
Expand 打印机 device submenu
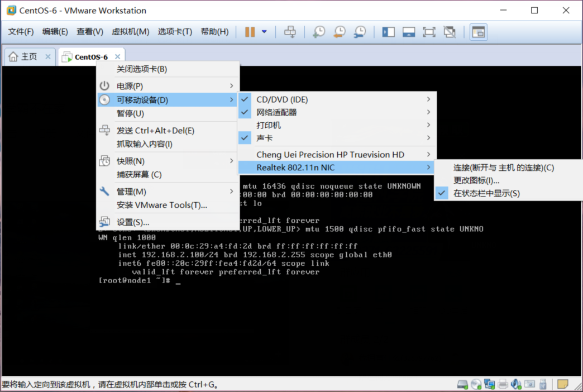pyautogui.click(x=337, y=125)
